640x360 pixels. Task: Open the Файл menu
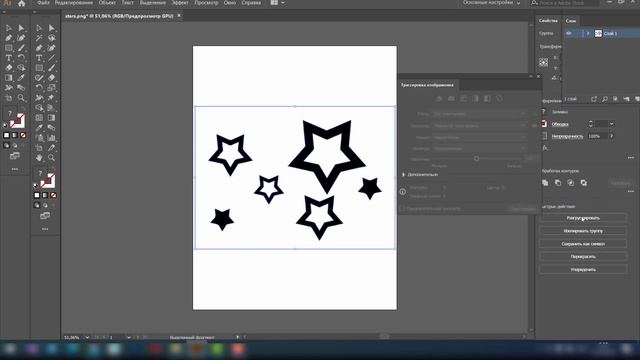(43, 3)
